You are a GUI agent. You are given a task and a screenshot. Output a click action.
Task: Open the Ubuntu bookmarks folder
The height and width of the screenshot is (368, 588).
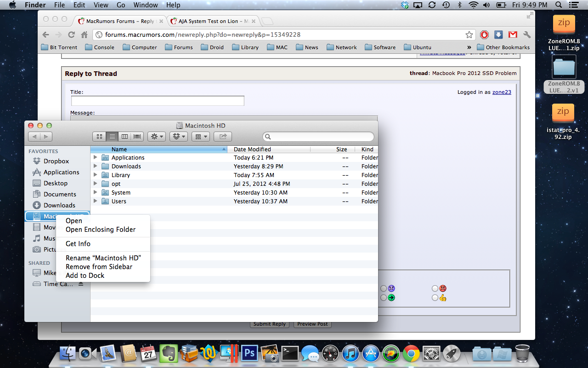pyautogui.click(x=418, y=47)
